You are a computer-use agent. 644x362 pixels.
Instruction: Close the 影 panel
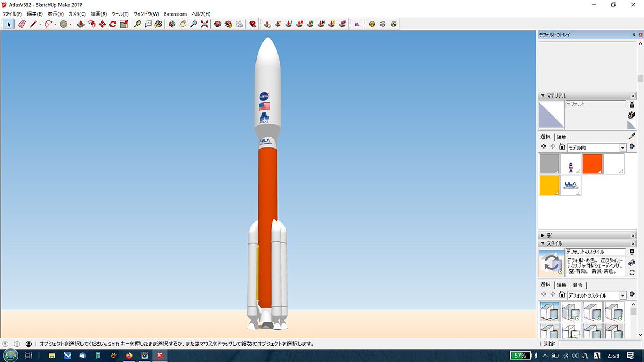coord(633,235)
